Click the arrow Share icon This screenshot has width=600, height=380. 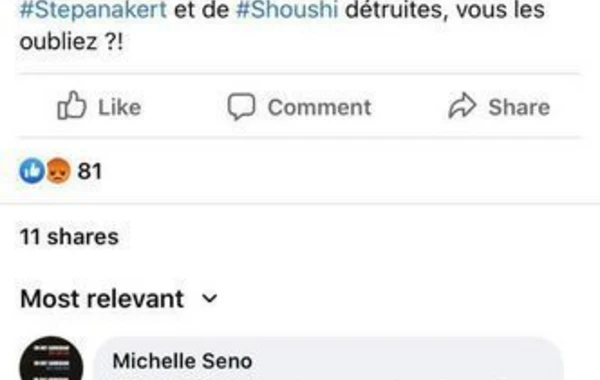coord(462,105)
